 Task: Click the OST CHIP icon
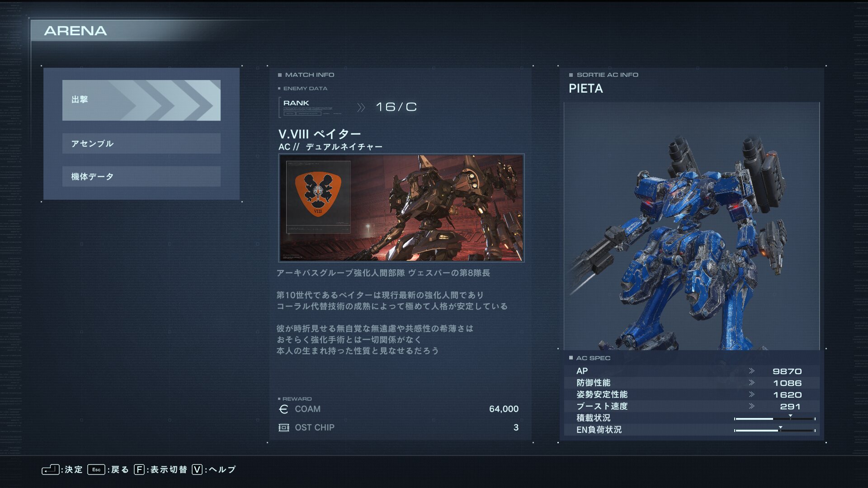click(283, 427)
